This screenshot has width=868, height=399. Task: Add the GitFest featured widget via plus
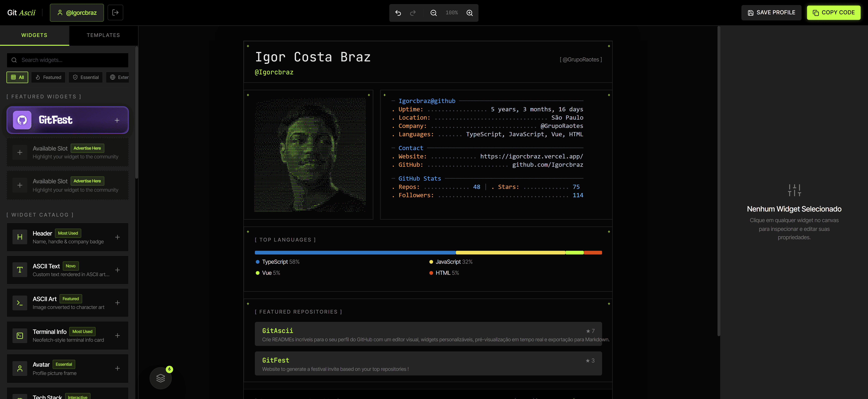pos(117,120)
